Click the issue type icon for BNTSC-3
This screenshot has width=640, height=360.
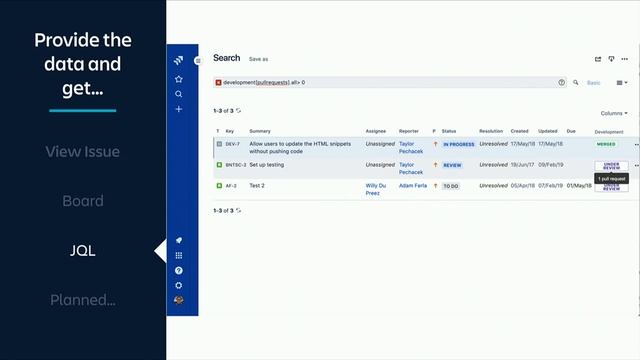coord(219,165)
